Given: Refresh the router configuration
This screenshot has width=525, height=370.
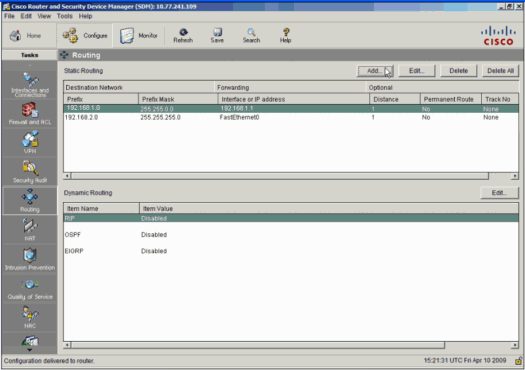Looking at the screenshot, I should click(183, 35).
